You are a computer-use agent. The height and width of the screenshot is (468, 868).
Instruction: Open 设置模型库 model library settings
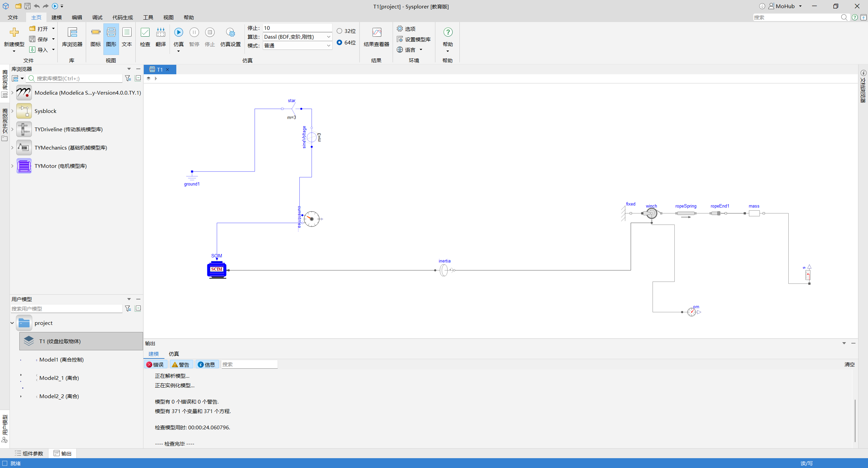[x=414, y=39]
